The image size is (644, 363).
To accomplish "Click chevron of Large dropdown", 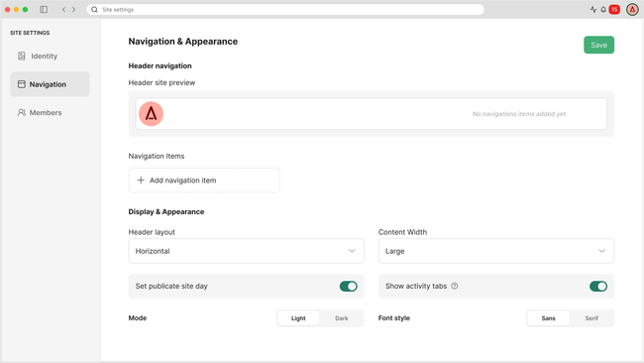I will [602, 251].
